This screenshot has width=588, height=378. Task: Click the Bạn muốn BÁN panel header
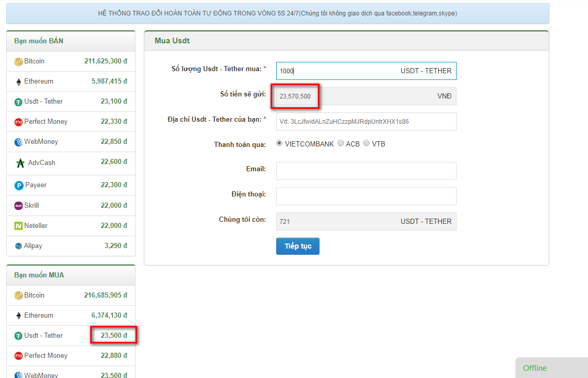tap(71, 41)
